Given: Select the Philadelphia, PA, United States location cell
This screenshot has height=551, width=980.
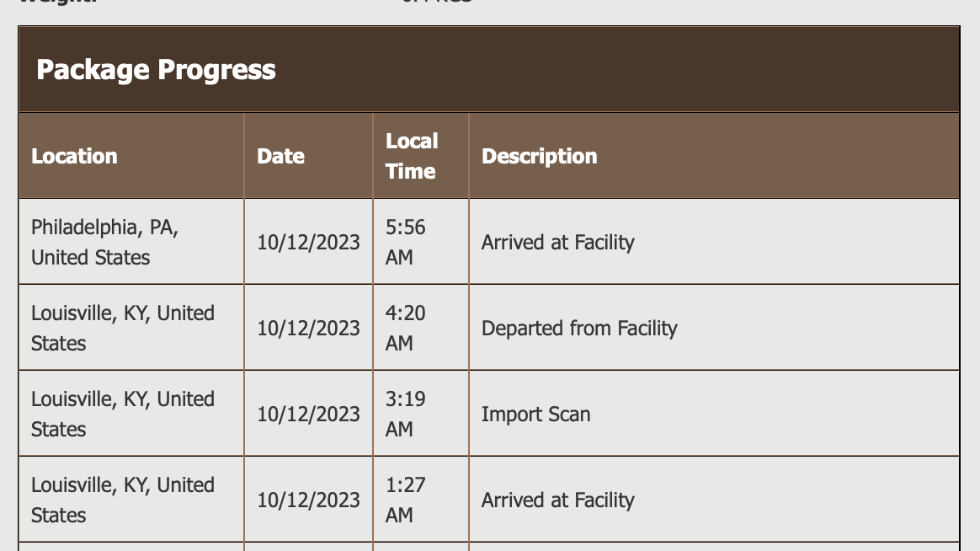Looking at the screenshot, I should click(x=105, y=242).
